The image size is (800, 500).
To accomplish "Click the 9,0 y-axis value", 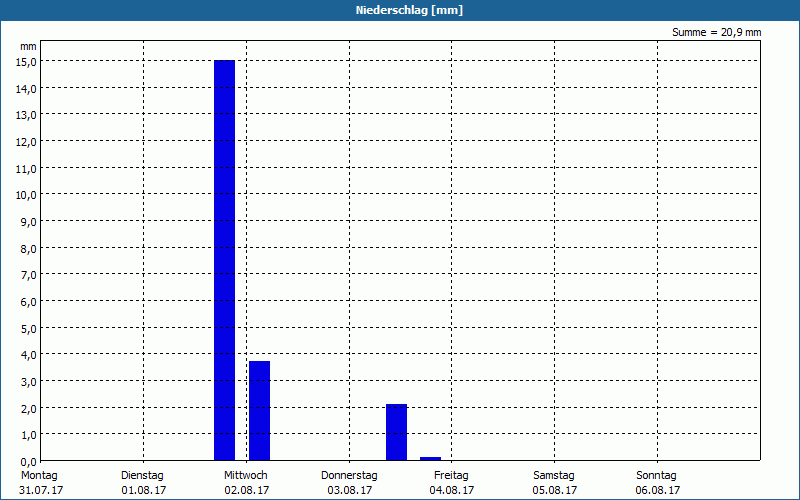I will coord(28,222).
